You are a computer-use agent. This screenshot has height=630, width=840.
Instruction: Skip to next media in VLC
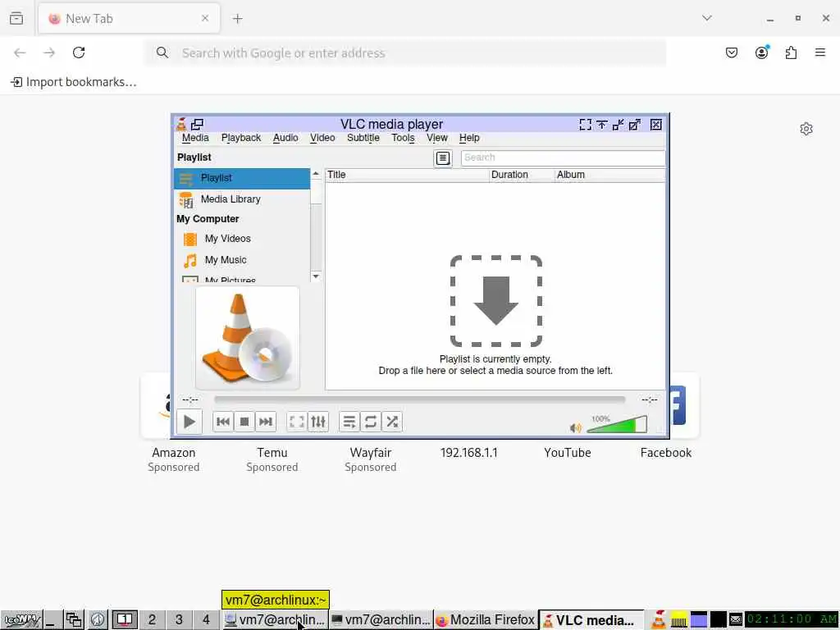click(x=266, y=422)
